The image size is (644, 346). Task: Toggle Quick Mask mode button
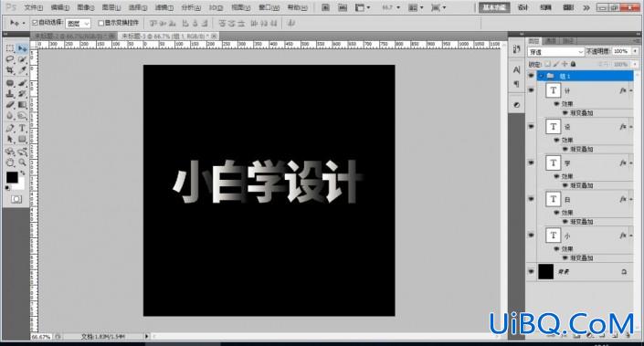click(x=16, y=199)
